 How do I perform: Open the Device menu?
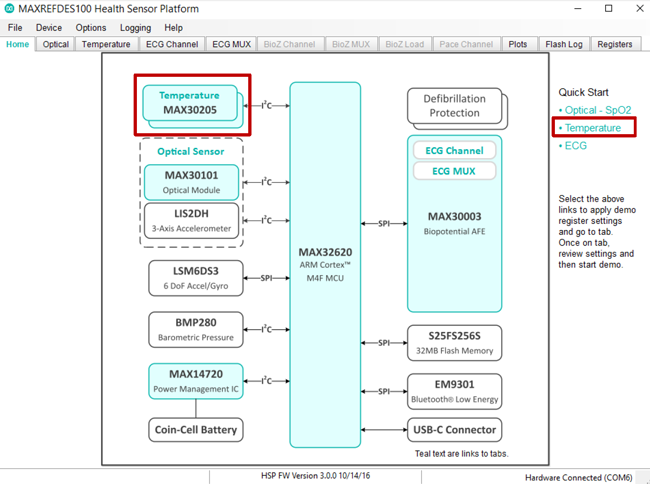[x=49, y=28]
